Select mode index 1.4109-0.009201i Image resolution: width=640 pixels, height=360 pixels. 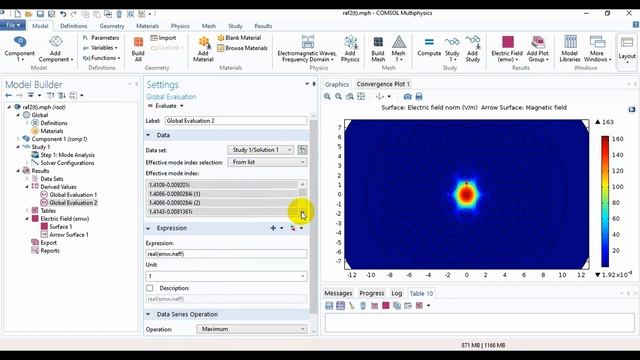click(222, 185)
